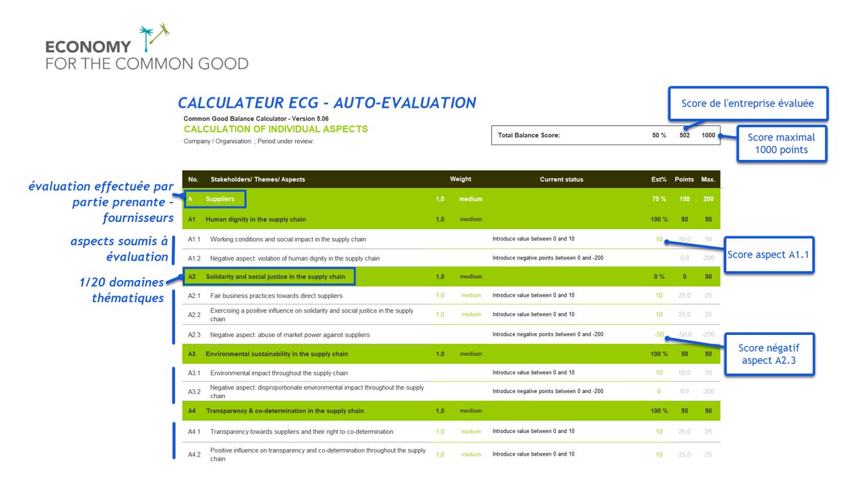Open the A2.1 weight 'medium' cell

[471, 296]
